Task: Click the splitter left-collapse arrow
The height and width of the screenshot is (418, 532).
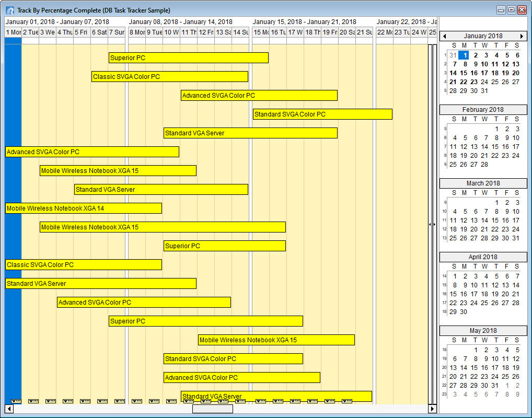Action: (430, 224)
